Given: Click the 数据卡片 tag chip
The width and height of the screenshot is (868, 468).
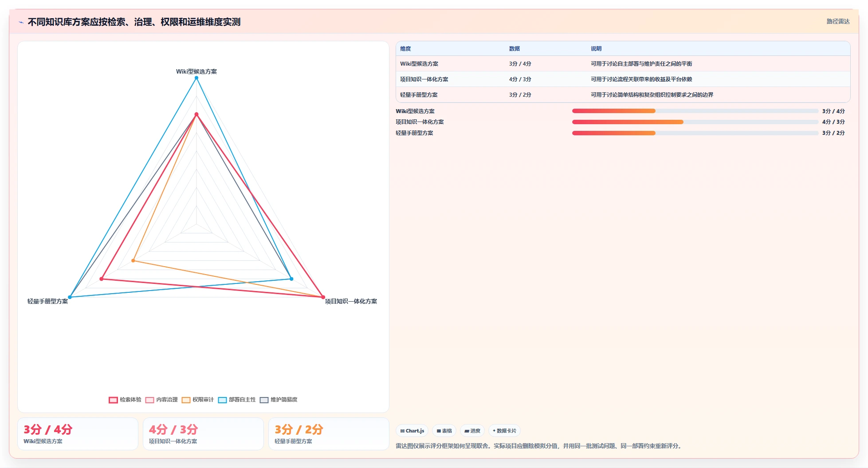Looking at the screenshot, I should 504,431.
